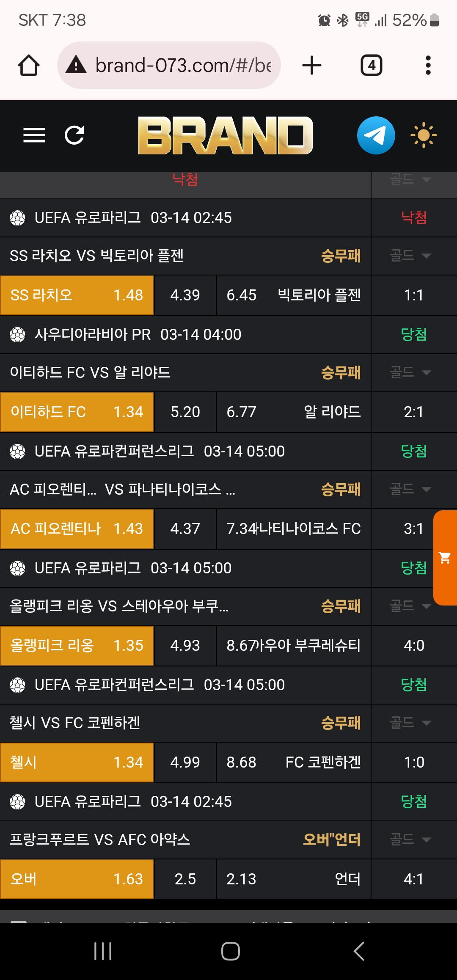Select the 오버 1.63 bet option
457x980 pixels.
77,879
